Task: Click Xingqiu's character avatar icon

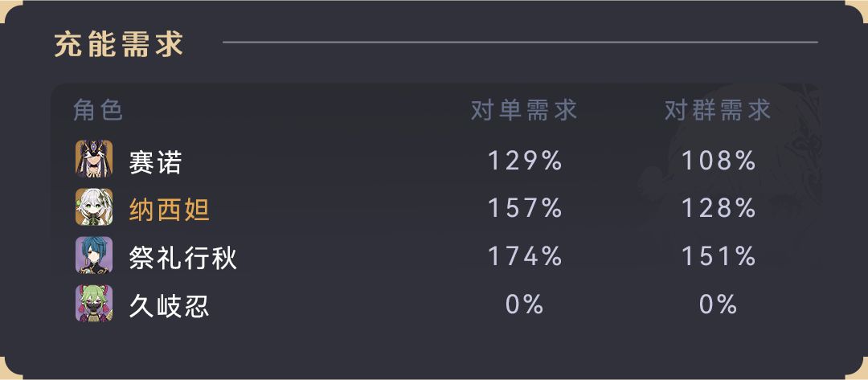Action: click(94, 256)
